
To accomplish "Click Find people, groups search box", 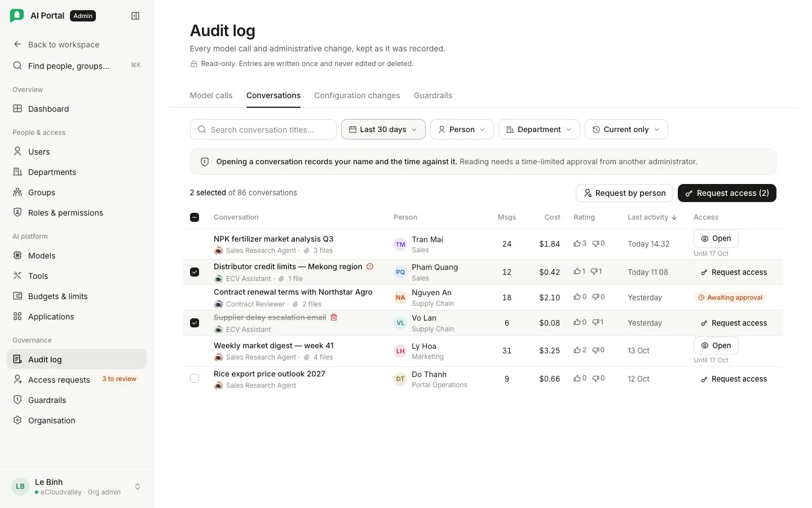I will 77,66.
